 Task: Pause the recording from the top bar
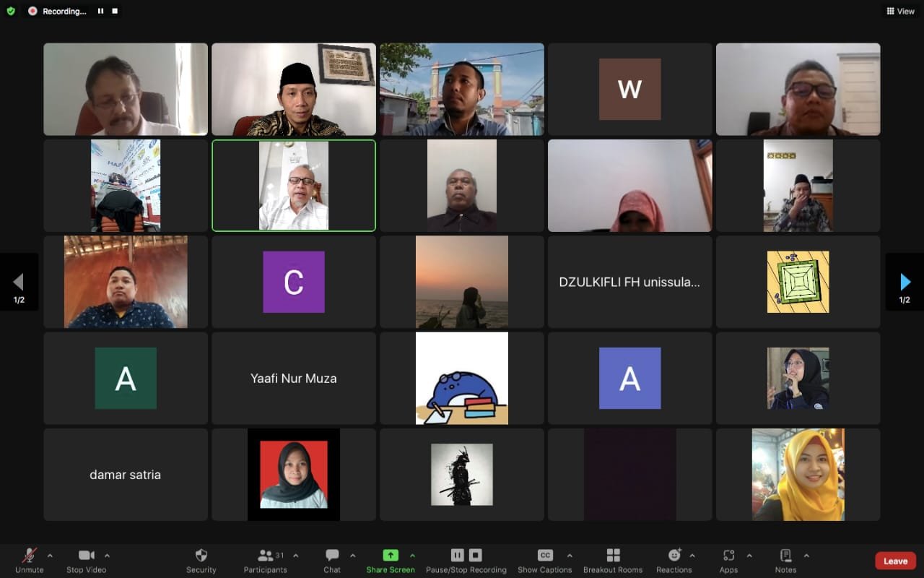click(100, 11)
